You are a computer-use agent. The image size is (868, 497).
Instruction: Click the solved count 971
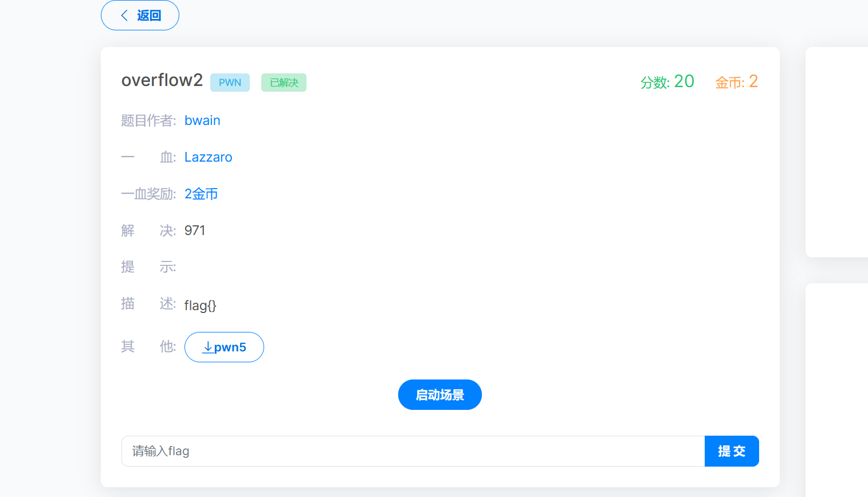(x=195, y=230)
